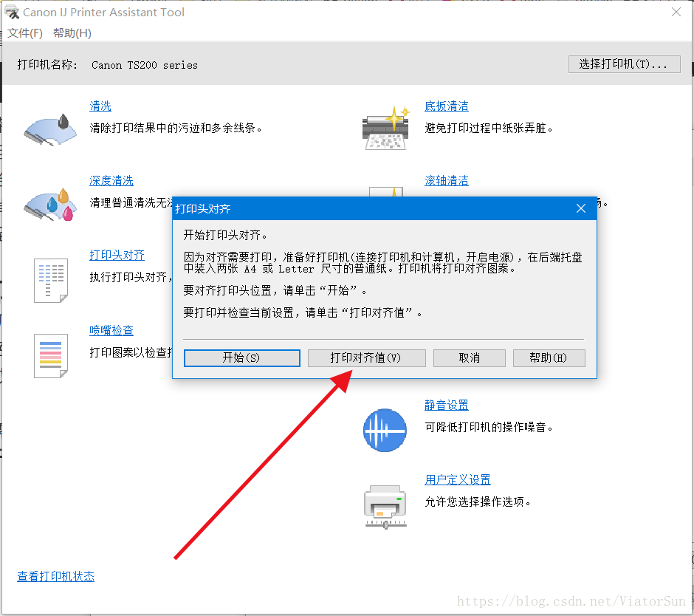Click the 打印对齐值(V) button
The height and width of the screenshot is (616, 694).
pyautogui.click(x=366, y=357)
